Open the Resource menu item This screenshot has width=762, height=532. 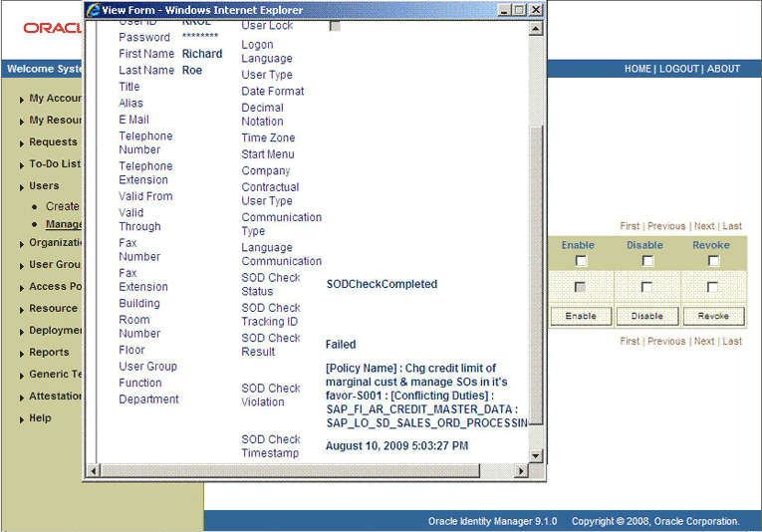pos(53,308)
